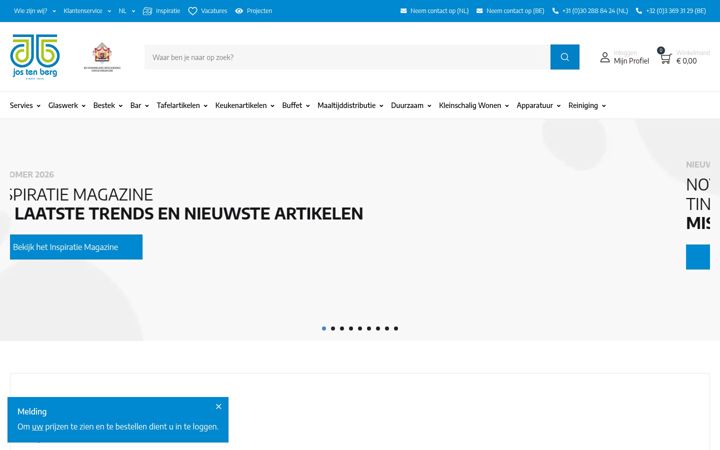Click the phone icon for NL number
The image size is (720, 450).
click(555, 11)
